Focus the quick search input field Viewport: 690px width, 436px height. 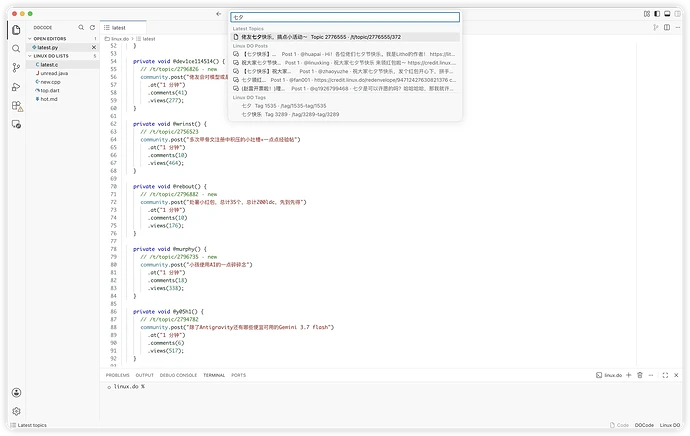345,17
